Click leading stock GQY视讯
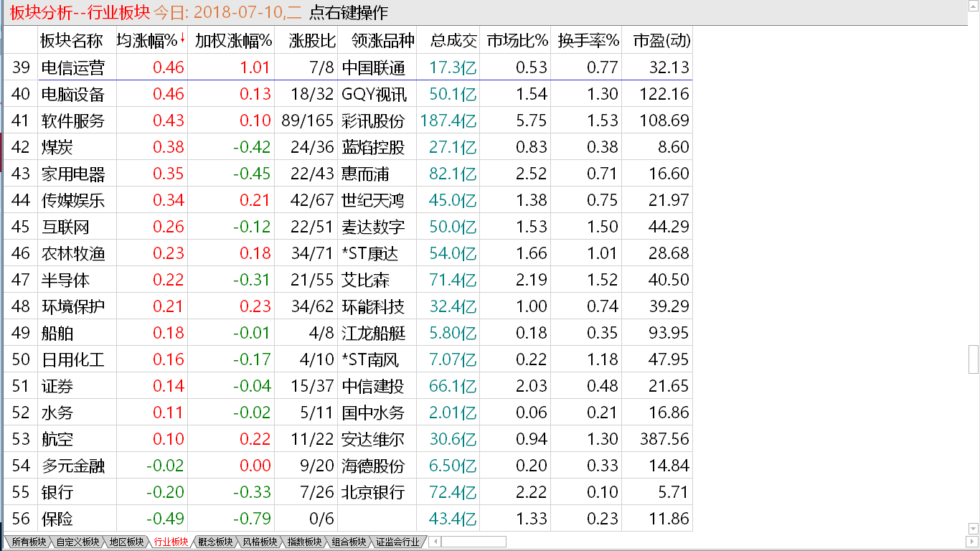980x551 pixels. pos(374,94)
